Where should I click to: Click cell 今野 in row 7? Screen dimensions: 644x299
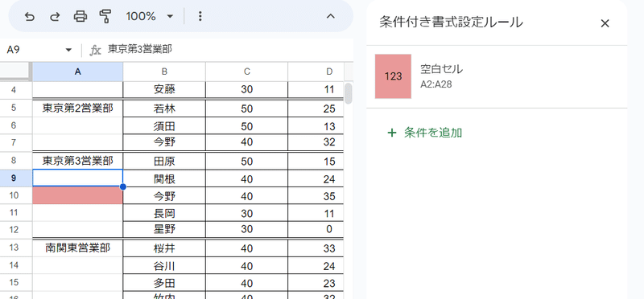tap(164, 142)
